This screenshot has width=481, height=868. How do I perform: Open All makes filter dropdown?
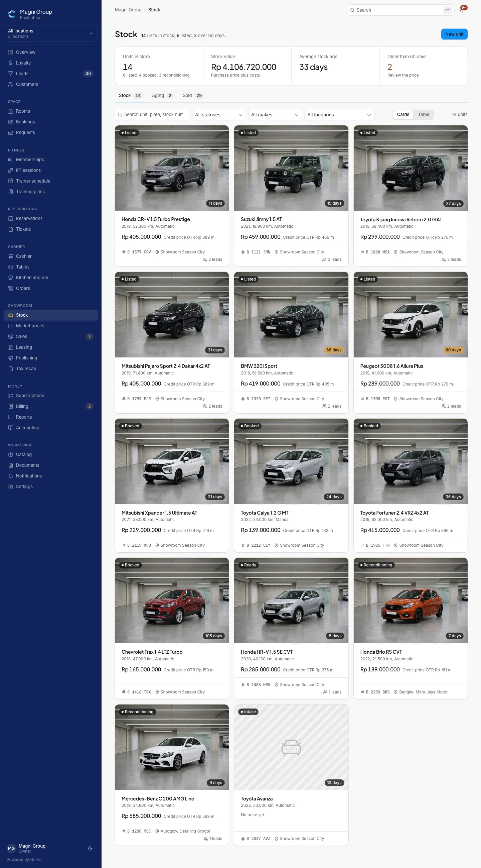[275, 115]
